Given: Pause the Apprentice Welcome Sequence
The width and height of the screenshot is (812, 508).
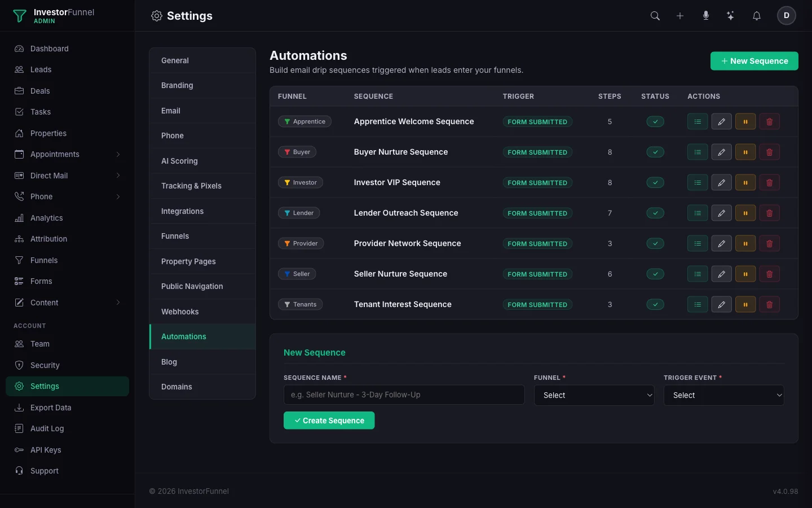Looking at the screenshot, I should 745,122.
